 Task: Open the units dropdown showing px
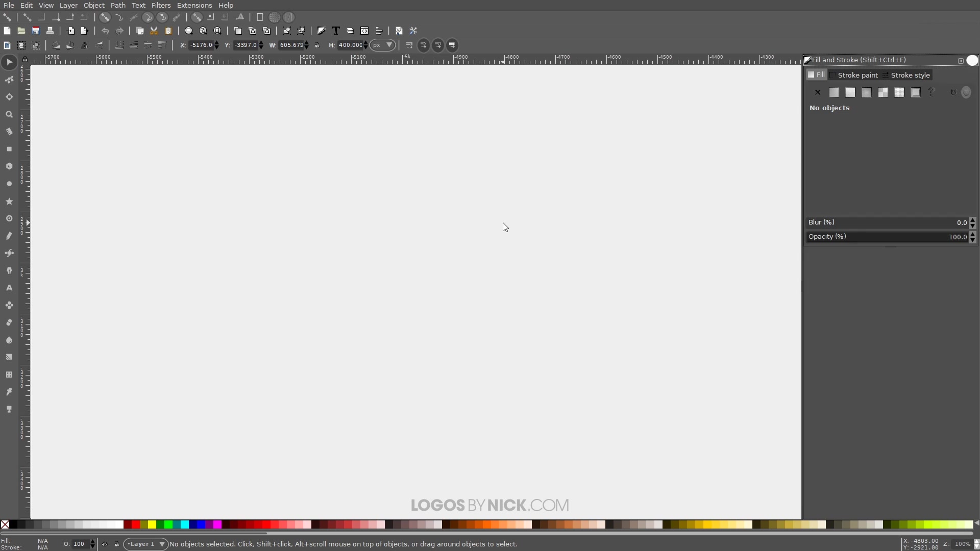(383, 45)
